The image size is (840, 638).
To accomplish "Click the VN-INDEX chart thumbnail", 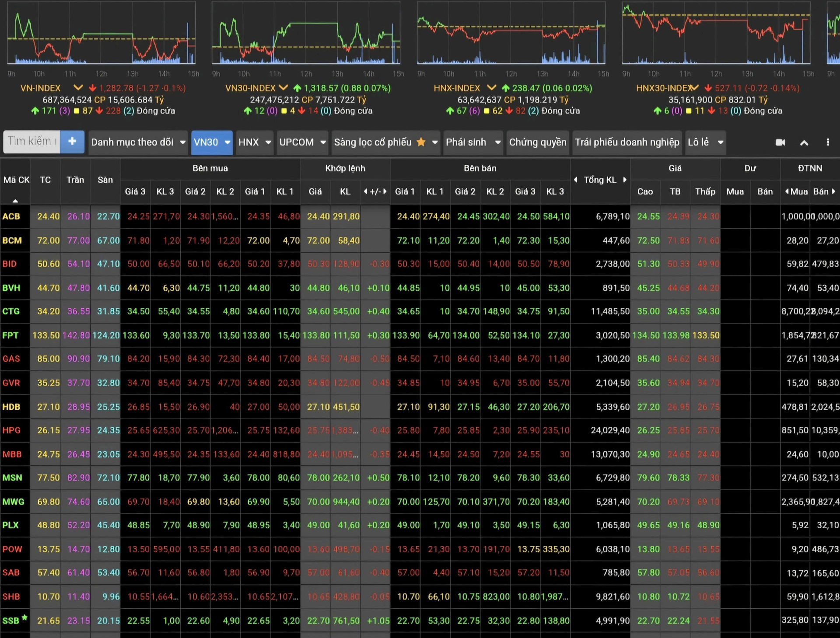I will pyautogui.click(x=101, y=33).
